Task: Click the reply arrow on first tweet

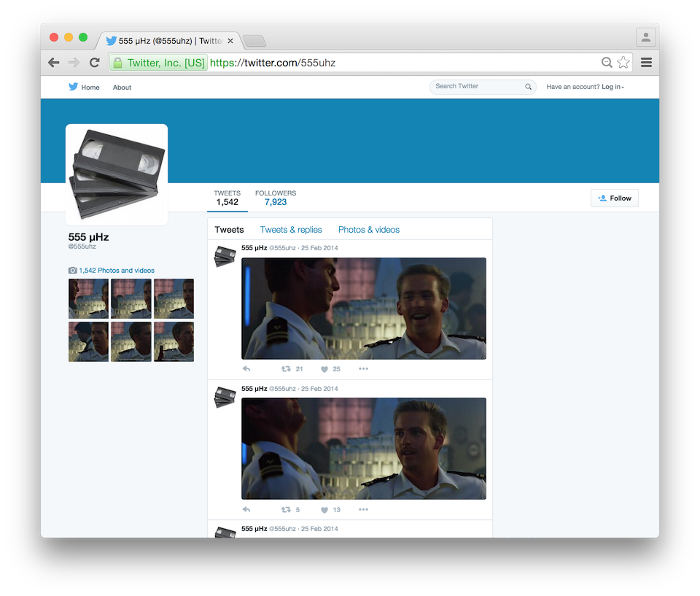Action: 246,369
